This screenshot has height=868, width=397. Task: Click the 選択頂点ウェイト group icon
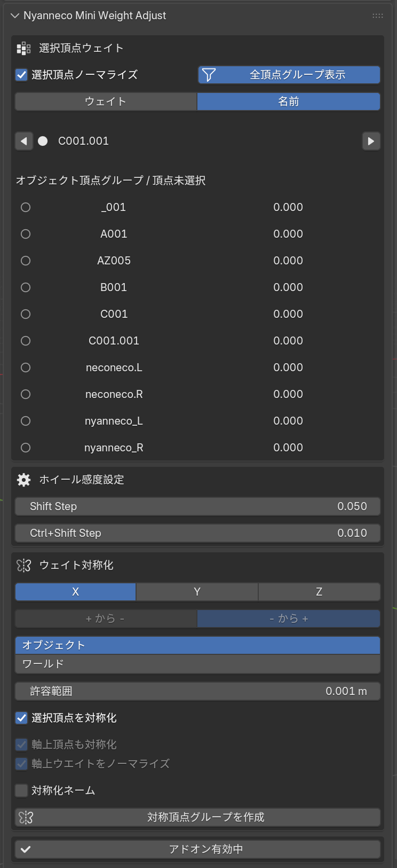coord(23,49)
